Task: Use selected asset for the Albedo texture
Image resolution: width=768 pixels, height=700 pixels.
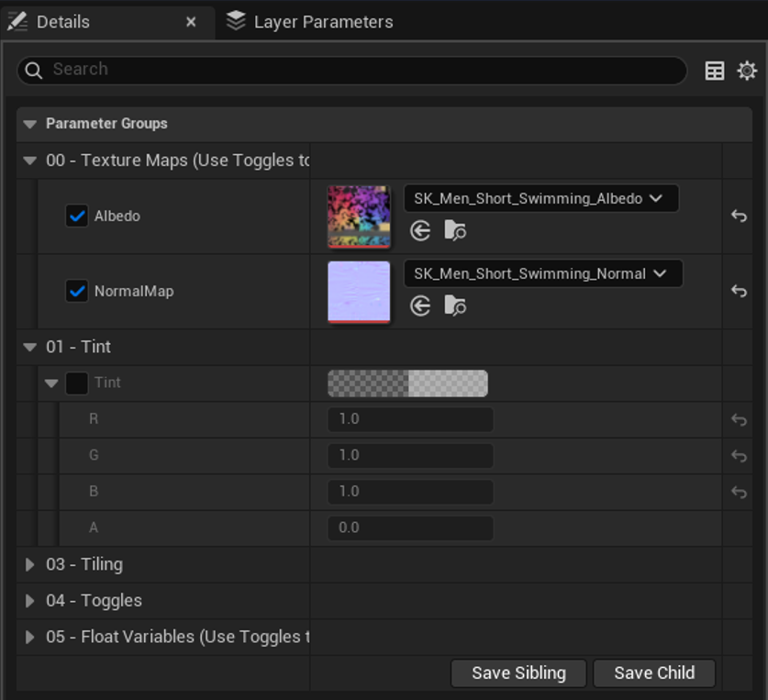Action: [x=420, y=230]
